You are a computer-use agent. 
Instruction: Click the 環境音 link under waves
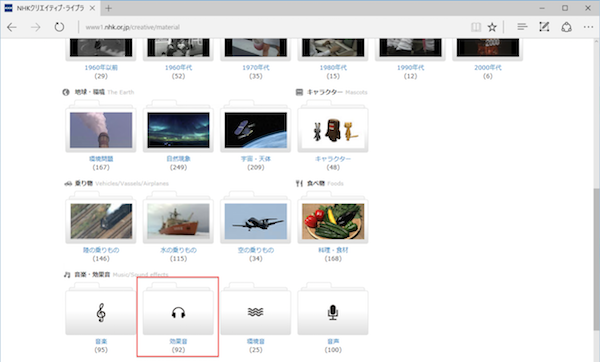pos(256,341)
